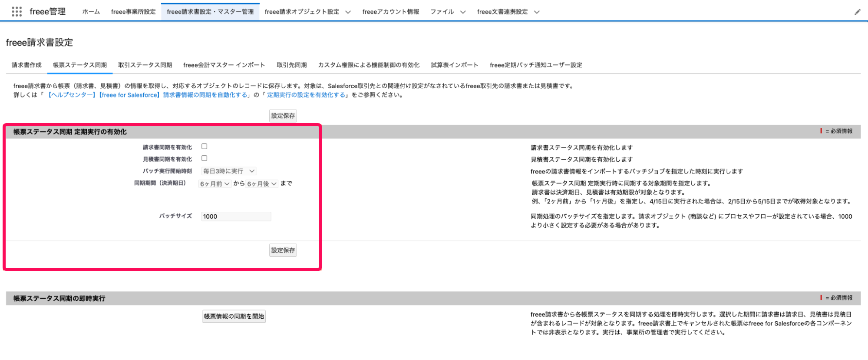Open the バッチ実行開始時刻 dropdown

[229, 171]
